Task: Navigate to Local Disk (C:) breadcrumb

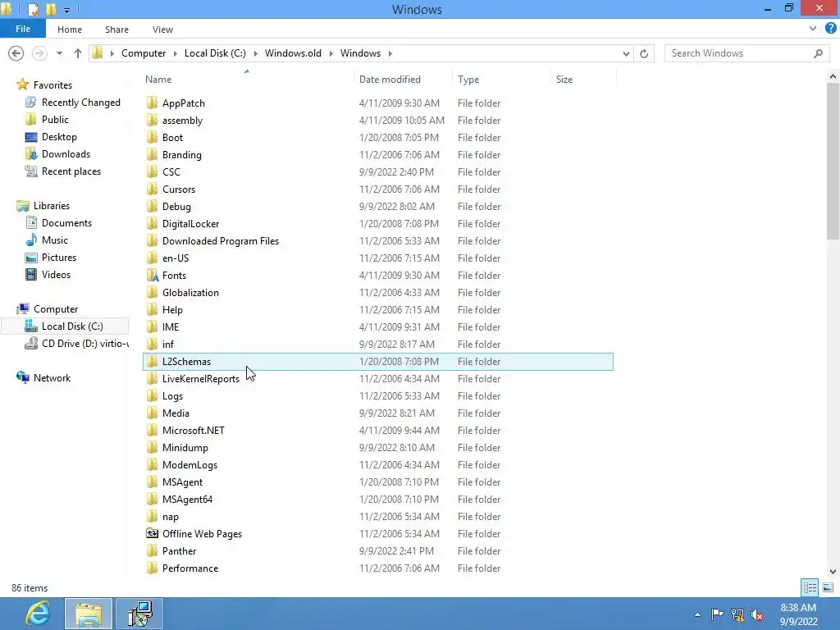Action: [x=215, y=53]
